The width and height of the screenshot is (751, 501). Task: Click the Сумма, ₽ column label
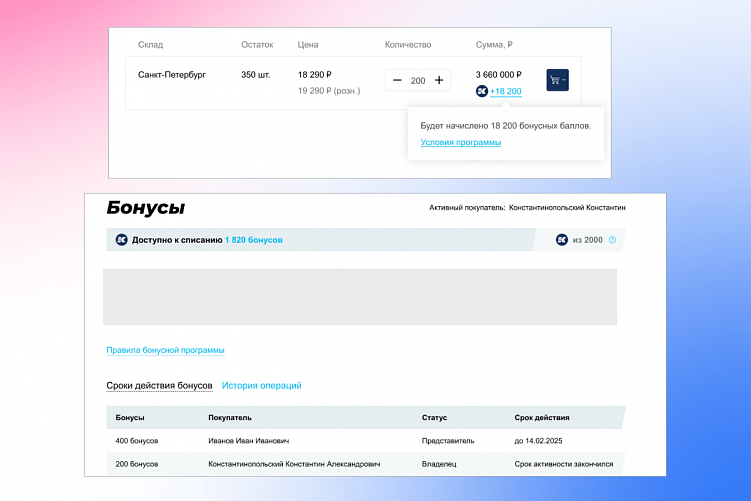point(494,45)
